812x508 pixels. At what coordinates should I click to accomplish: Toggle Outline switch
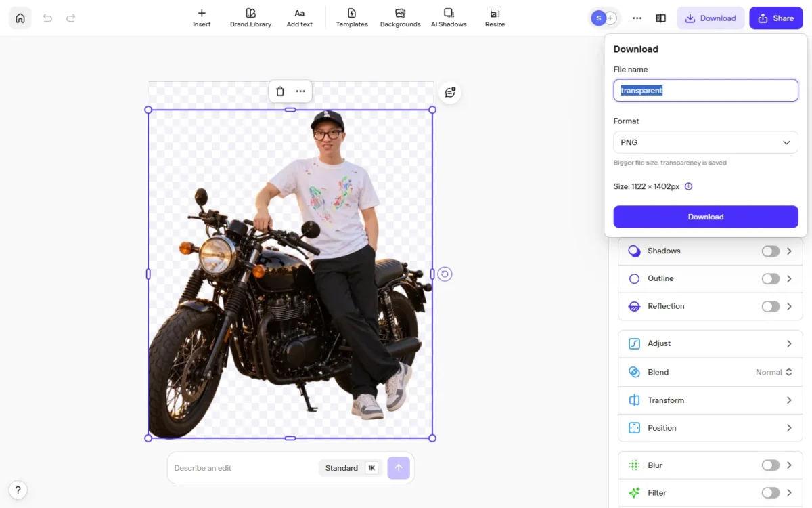pos(770,279)
